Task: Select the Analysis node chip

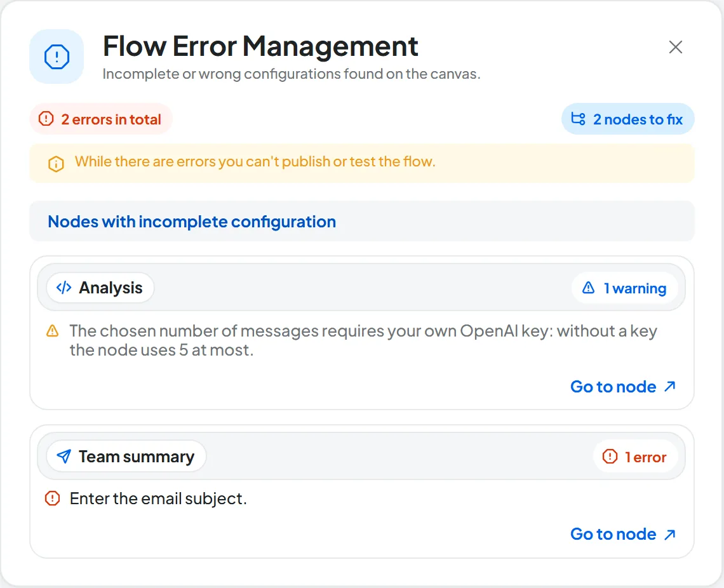Action: [x=100, y=288]
